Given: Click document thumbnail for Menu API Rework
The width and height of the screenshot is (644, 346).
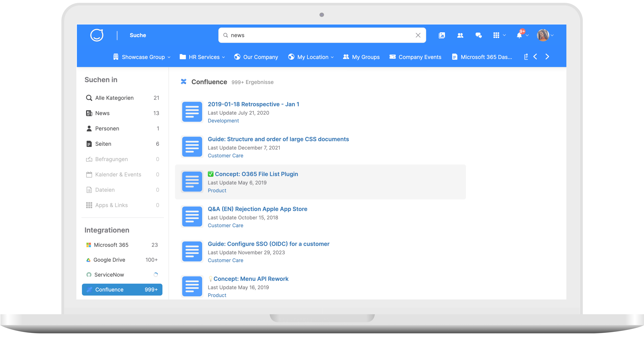Looking at the screenshot, I should 192,286.
